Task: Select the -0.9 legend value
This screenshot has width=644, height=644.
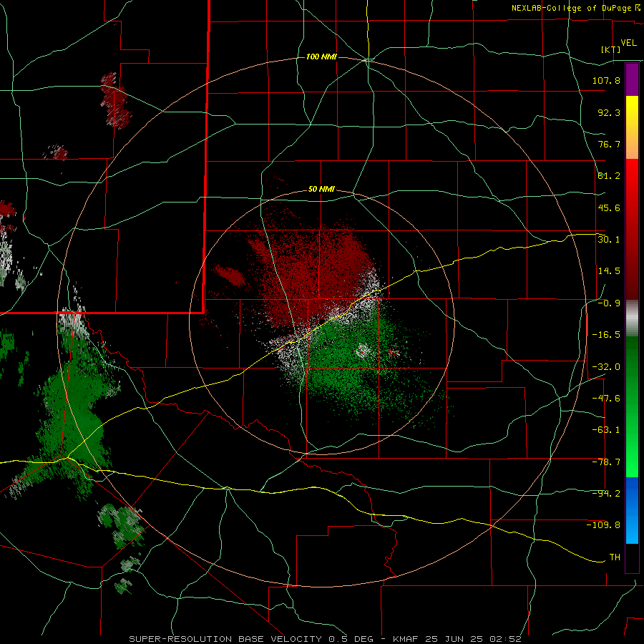Action: tap(609, 303)
